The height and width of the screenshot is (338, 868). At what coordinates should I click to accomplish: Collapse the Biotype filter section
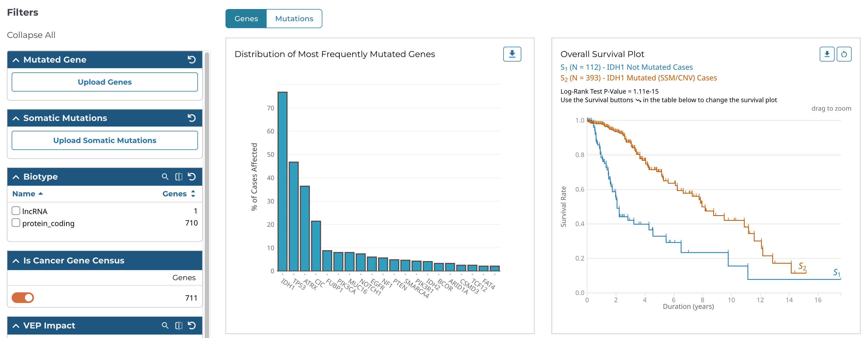[16, 177]
